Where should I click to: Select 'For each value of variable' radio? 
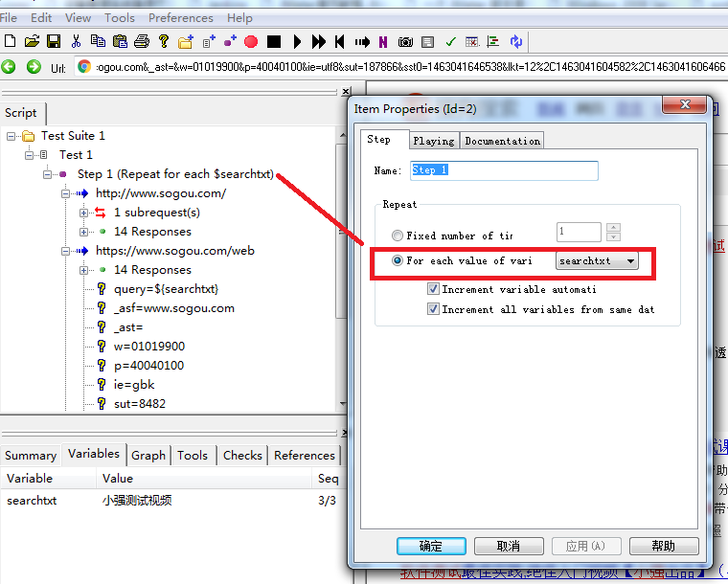(398, 260)
